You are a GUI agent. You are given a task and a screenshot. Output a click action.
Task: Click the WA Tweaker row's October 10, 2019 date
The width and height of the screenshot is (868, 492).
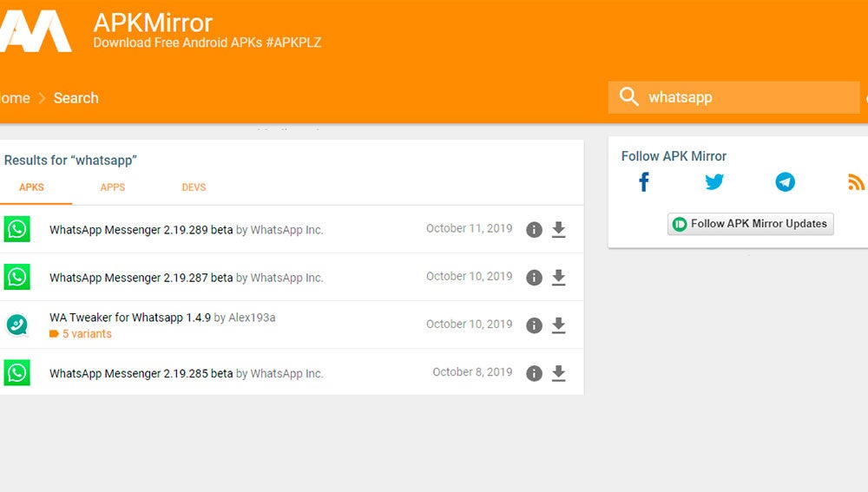[x=469, y=325]
